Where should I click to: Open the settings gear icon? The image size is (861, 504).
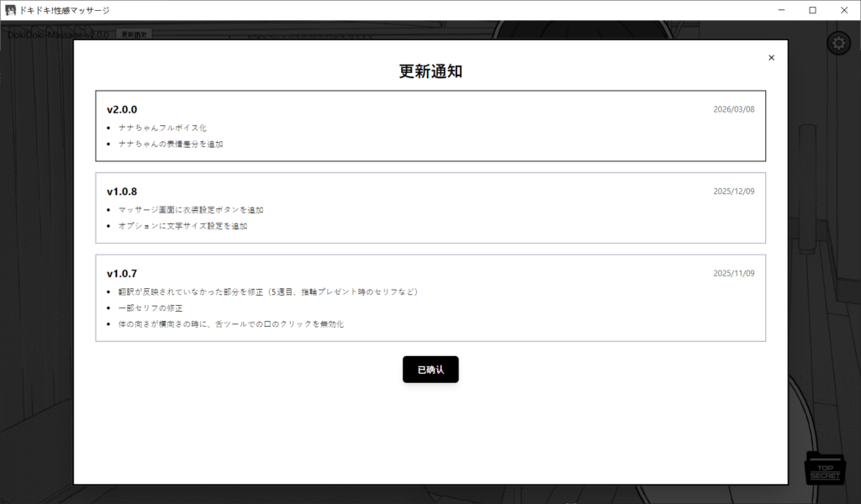(838, 44)
